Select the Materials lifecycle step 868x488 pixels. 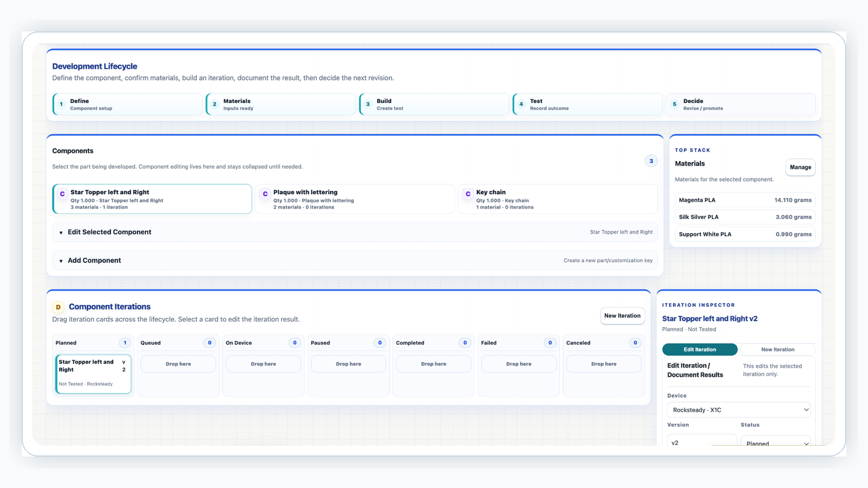281,104
